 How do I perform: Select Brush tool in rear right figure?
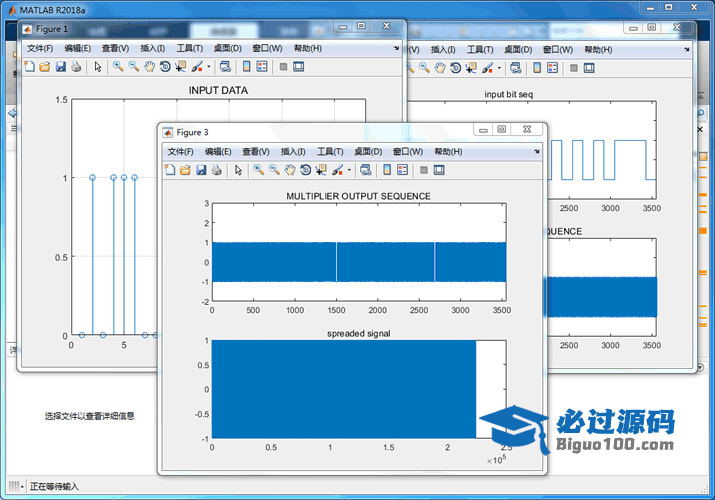click(487, 68)
